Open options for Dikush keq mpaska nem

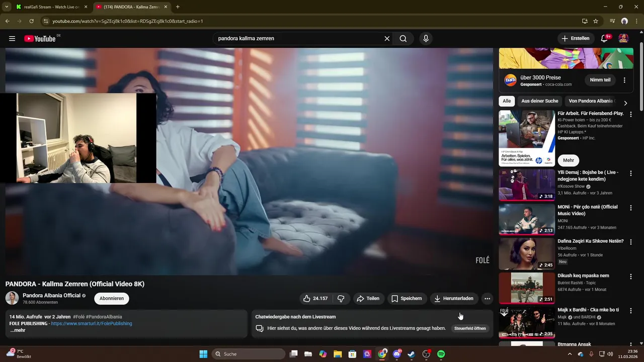[x=631, y=277]
